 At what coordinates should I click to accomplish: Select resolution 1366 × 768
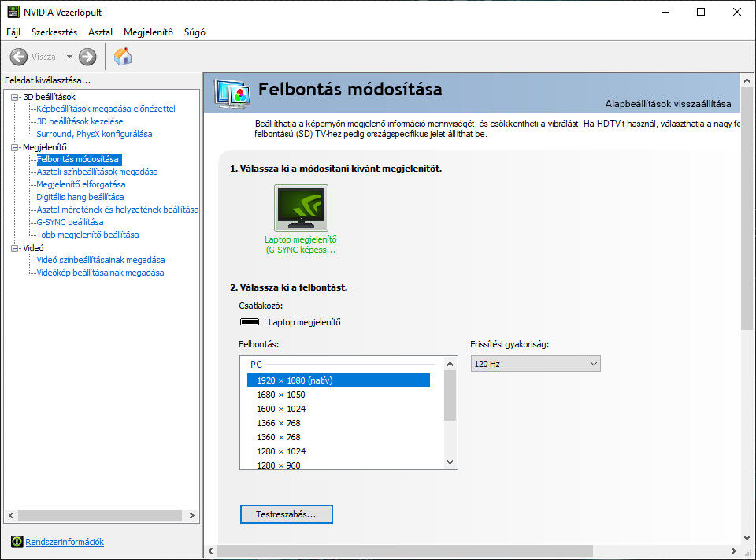pyautogui.click(x=339, y=423)
